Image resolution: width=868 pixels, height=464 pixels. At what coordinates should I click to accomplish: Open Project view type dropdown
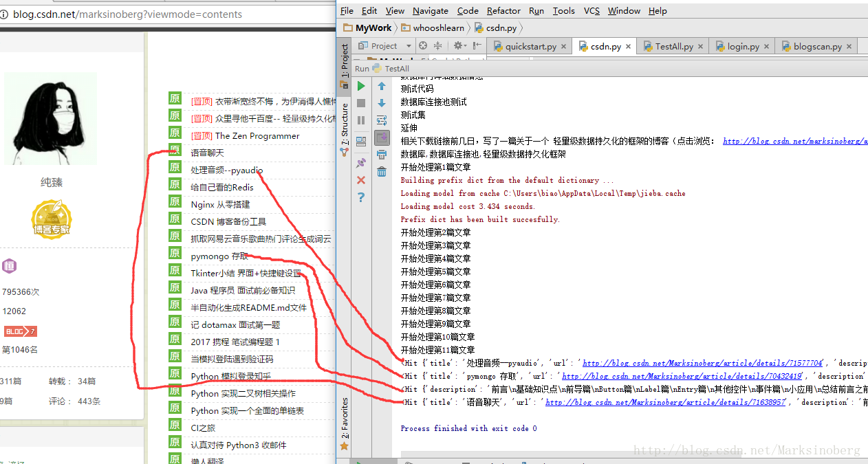click(409, 46)
